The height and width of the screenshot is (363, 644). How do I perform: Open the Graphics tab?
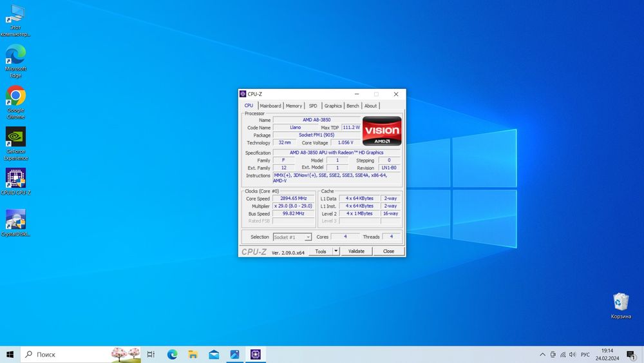point(333,106)
